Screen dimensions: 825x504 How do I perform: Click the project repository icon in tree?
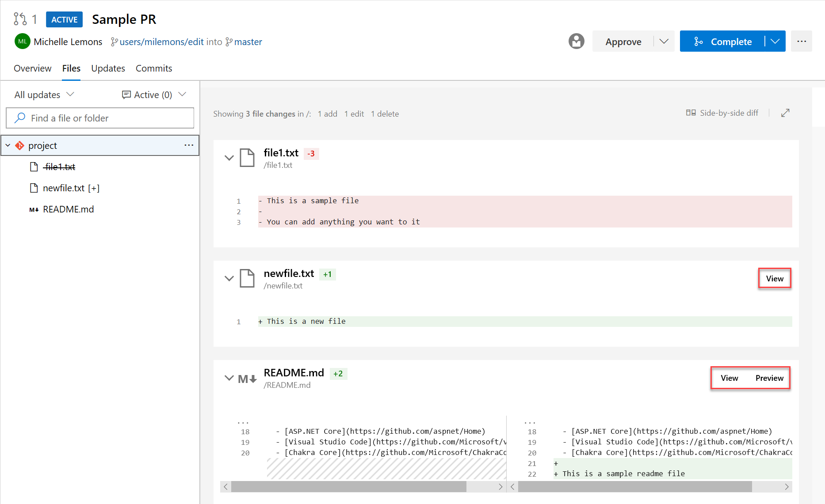click(x=19, y=145)
